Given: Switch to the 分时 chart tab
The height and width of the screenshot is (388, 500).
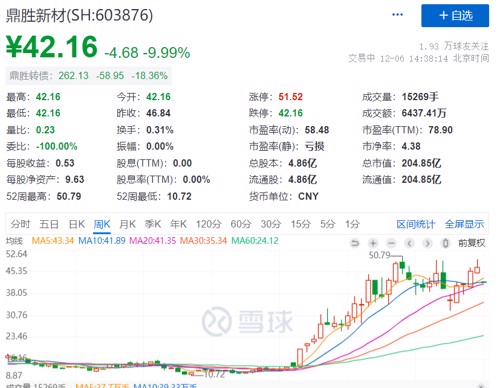Looking at the screenshot, I should (x=20, y=224).
